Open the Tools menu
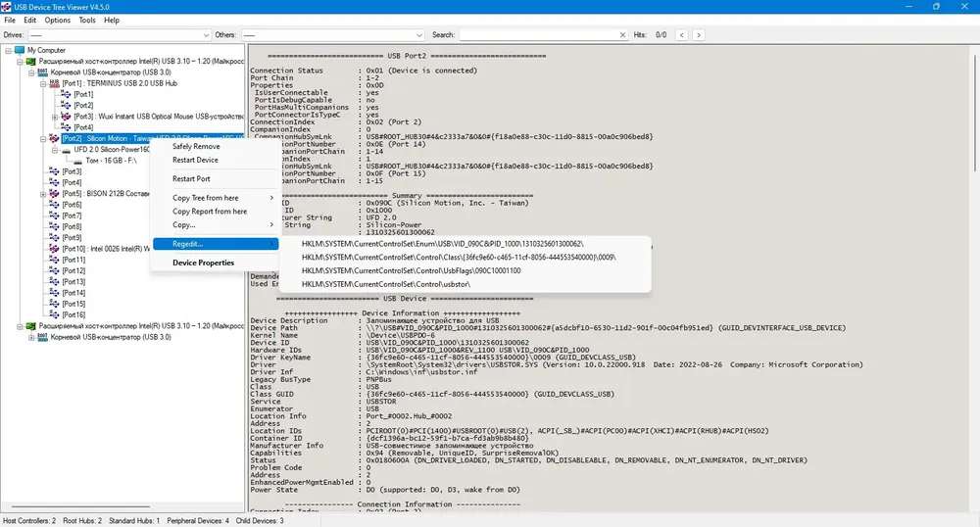 click(x=87, y=20)
